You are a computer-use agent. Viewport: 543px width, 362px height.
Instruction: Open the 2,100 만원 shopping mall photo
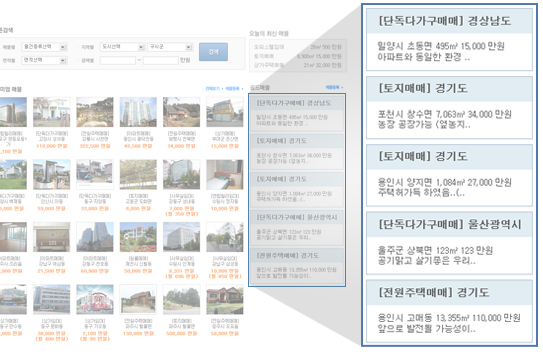(95, 300)
